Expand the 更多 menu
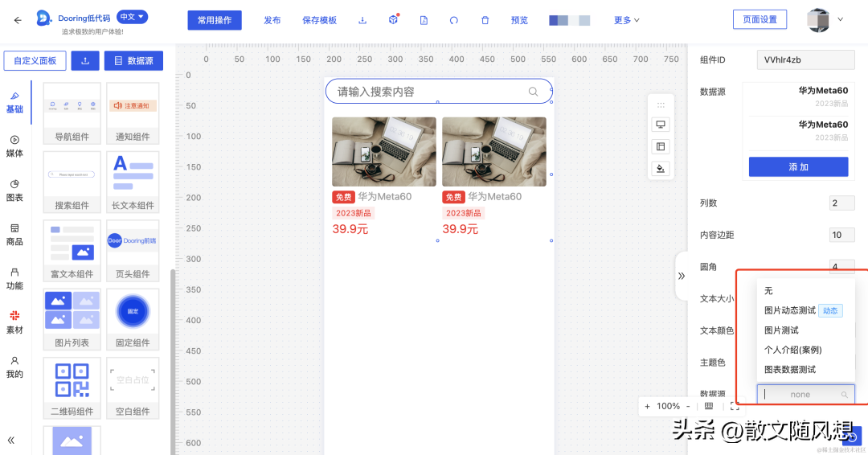This screenshot has width=868, height=455. [626, 20]
